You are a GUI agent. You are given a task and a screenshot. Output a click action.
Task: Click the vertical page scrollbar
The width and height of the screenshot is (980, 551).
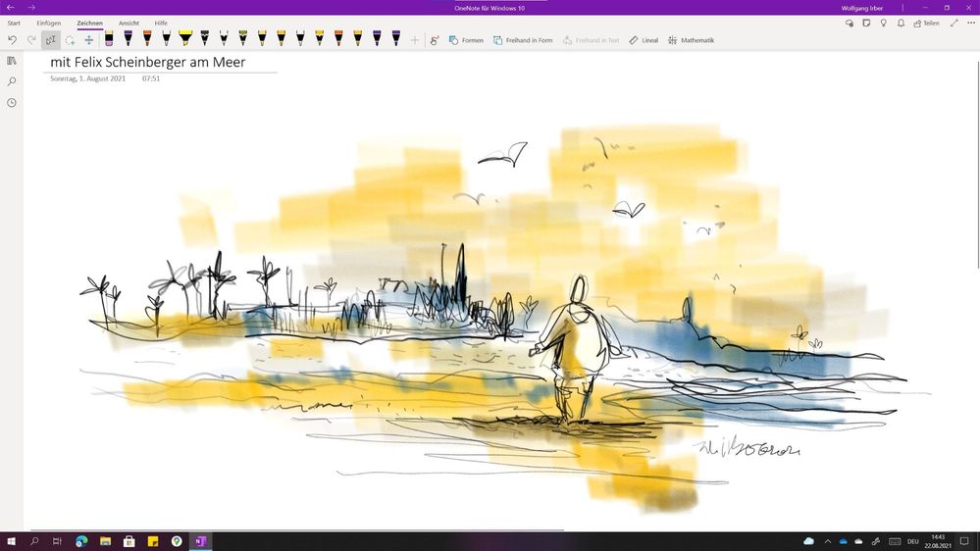pyautogui.click(x=978, y=166)
